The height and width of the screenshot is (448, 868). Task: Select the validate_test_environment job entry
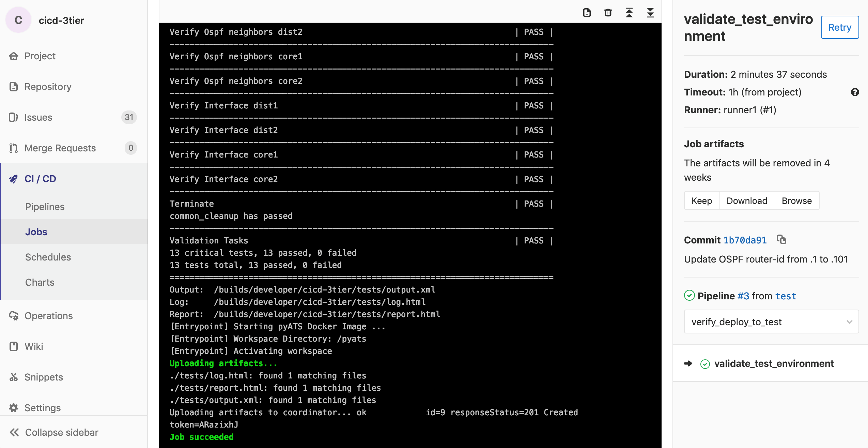click(x=774, y=363)
